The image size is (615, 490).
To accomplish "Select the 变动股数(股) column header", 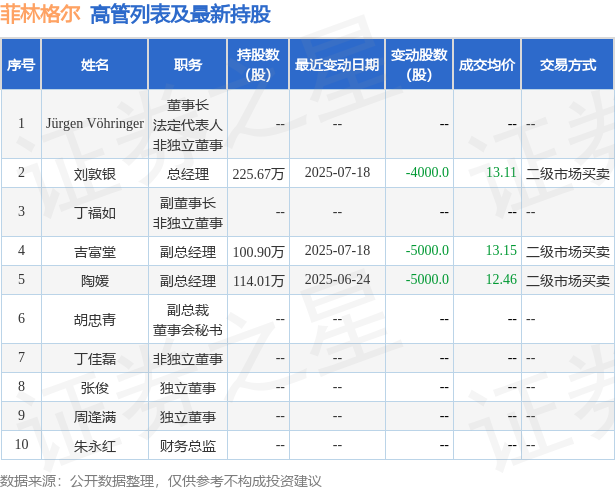I will tap(419, 64).
